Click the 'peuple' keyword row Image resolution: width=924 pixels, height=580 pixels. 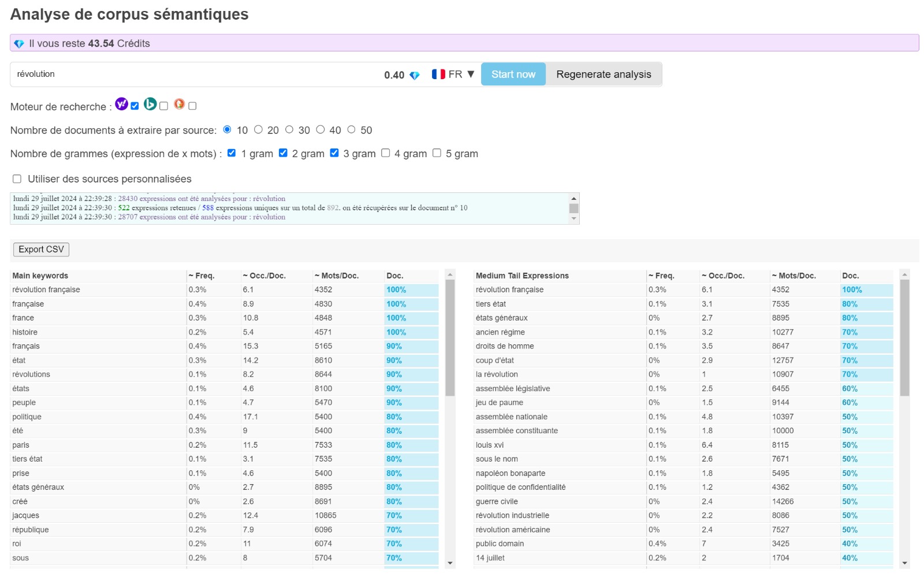pos(225,403)
